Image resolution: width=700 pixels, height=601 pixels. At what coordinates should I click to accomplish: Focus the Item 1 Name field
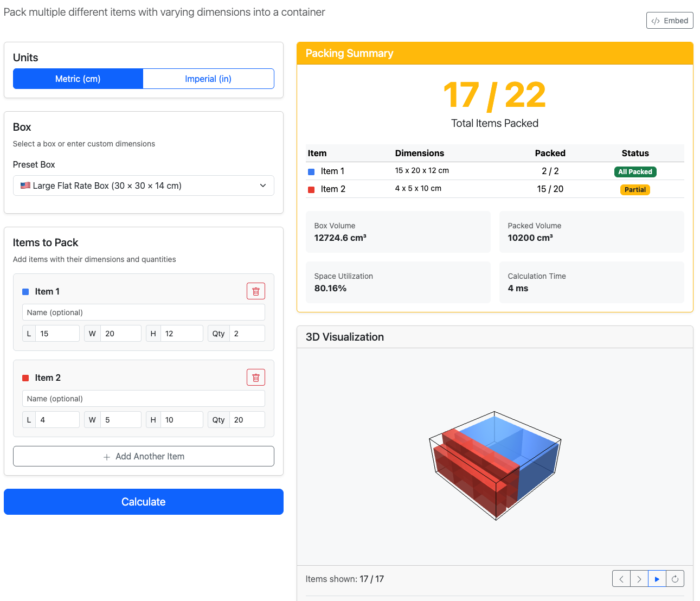coord(143,312)
